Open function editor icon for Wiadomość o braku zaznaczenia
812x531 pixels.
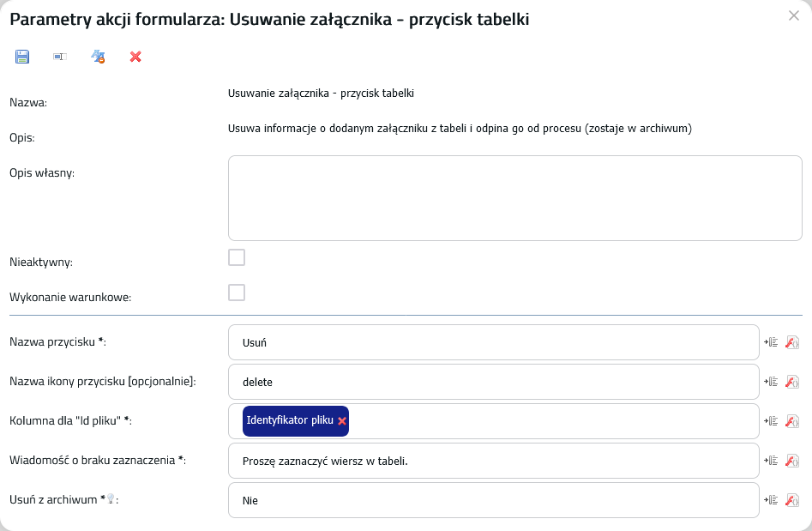pyautogui.click(x=792, y=460)
